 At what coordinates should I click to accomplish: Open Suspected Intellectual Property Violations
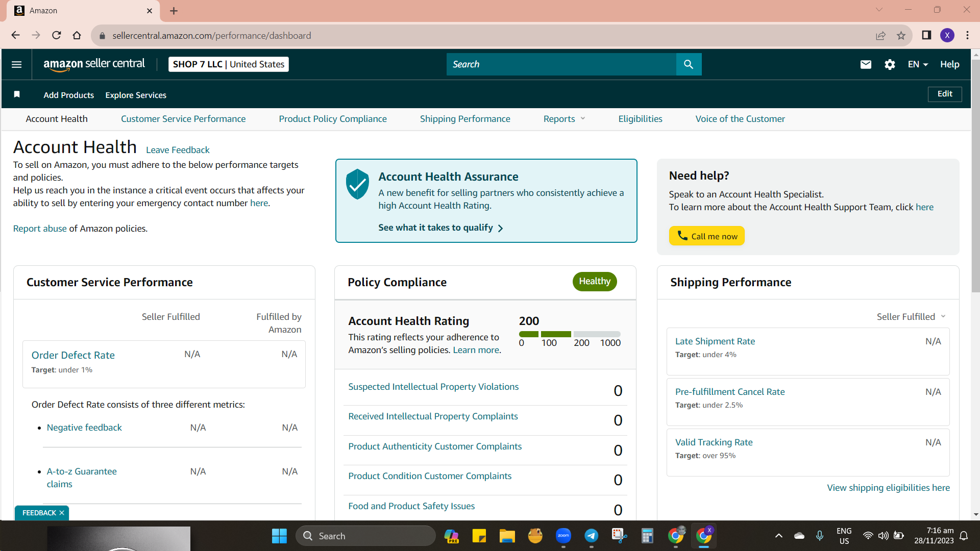tap(433, 387)
